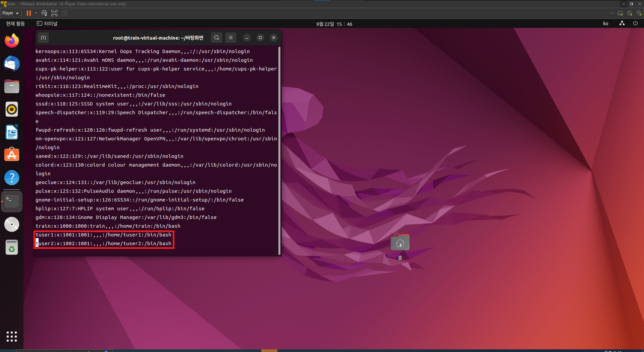Open the 현재 활동 activities overview
The width and height of the screenshot is (644, 352).
tap(15, 24)
